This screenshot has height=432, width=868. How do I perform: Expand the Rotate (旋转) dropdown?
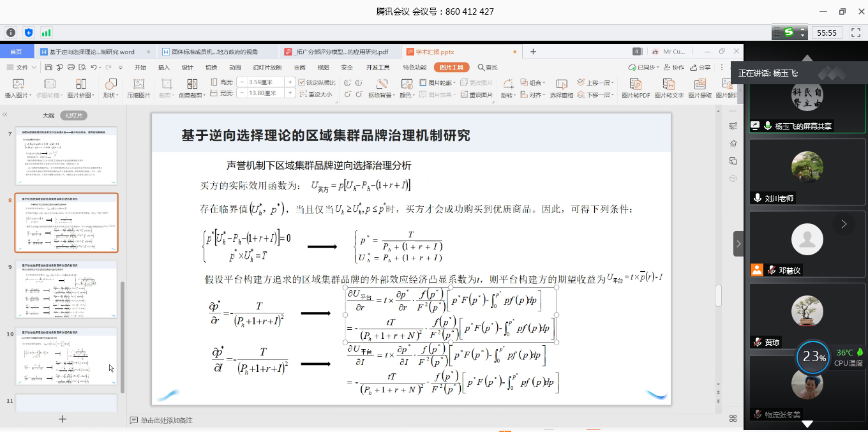508,95
